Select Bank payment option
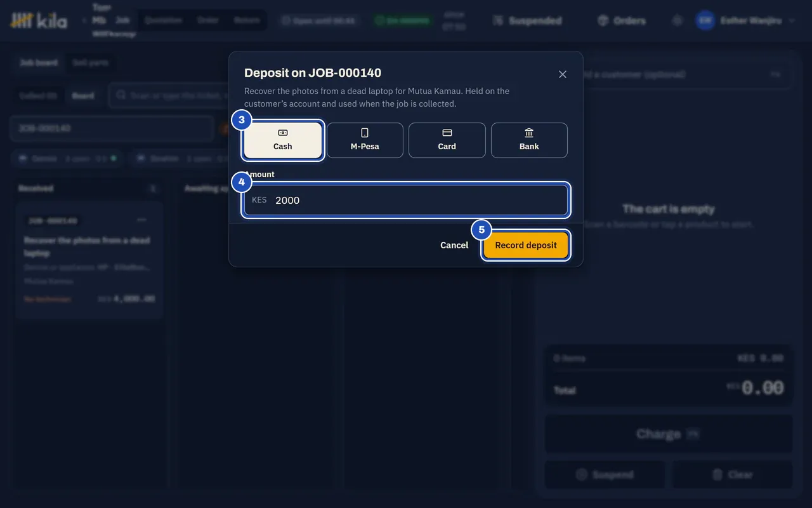Viewport: 812px width, 508px height. click(x=529, y=140)
